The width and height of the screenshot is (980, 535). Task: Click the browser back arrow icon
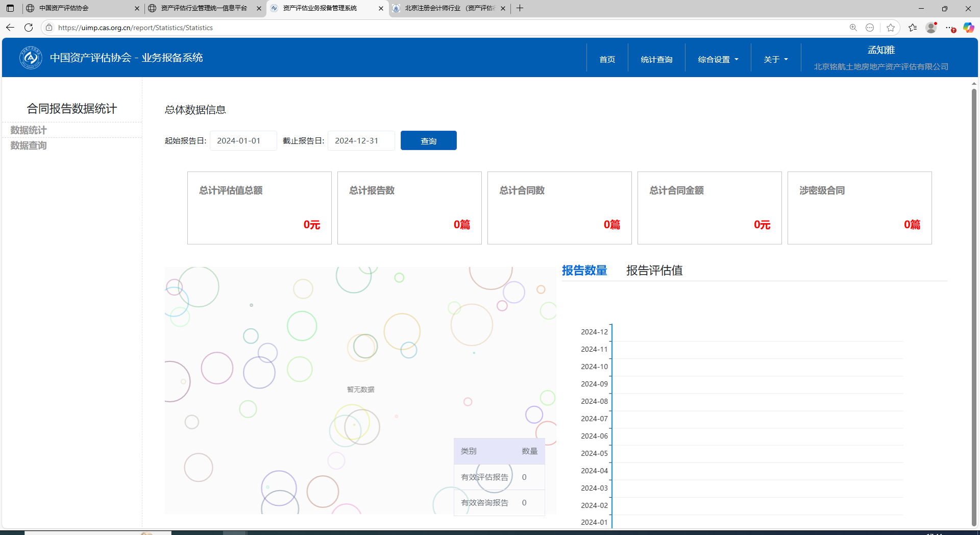click(10, 28)
